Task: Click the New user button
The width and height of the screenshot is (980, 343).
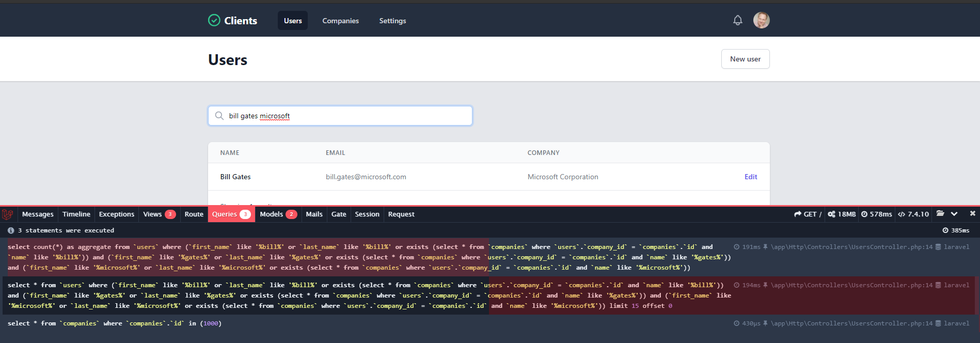Action: click(745, 59)
